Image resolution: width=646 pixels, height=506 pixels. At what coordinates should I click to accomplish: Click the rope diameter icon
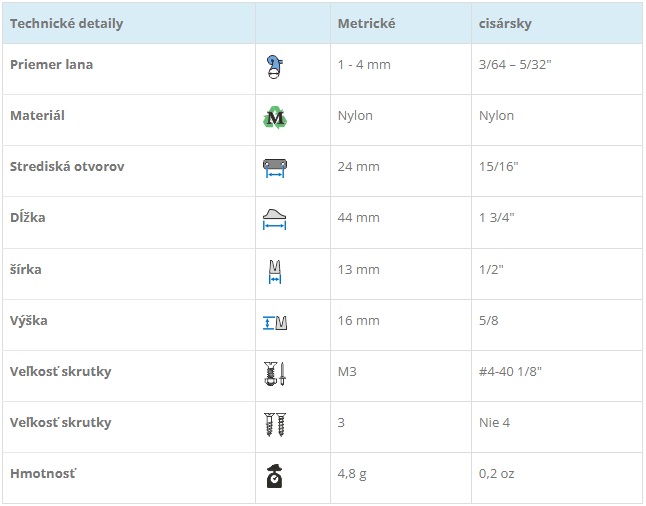pyautogui.click(x=274, y=67)
